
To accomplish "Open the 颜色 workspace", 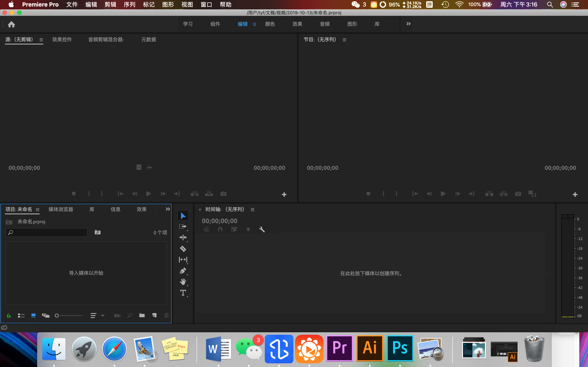I will pos(270,24).
